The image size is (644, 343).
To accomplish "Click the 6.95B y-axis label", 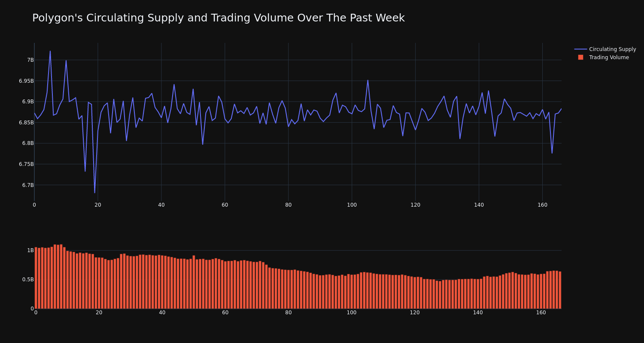I will tap(26, 81).
